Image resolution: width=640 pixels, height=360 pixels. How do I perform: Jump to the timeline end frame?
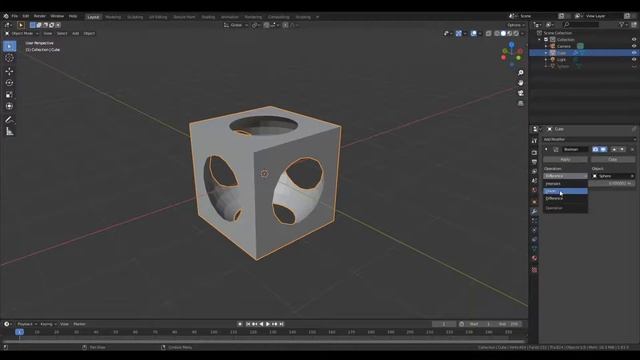point(281,324)
